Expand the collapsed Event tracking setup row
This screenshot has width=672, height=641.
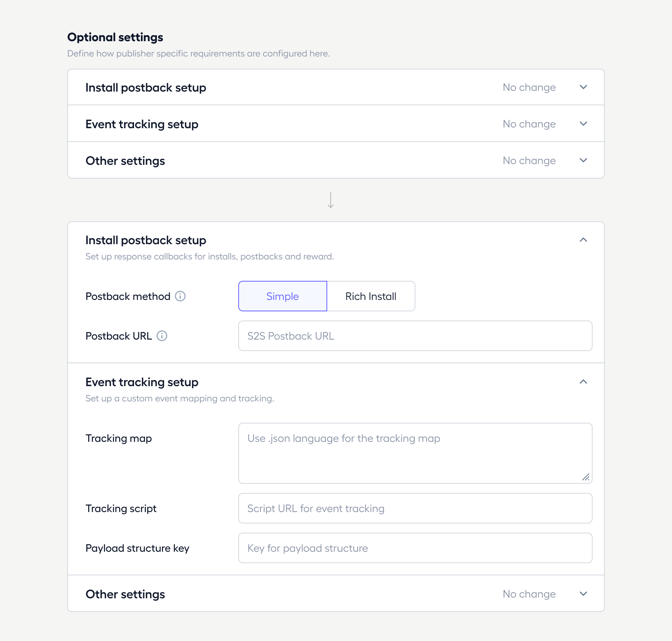(x=336, y=124)
